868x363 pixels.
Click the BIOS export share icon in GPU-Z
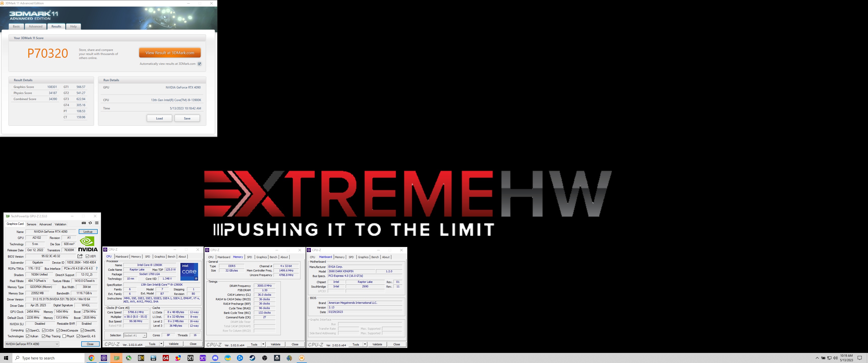coord(80,256)
